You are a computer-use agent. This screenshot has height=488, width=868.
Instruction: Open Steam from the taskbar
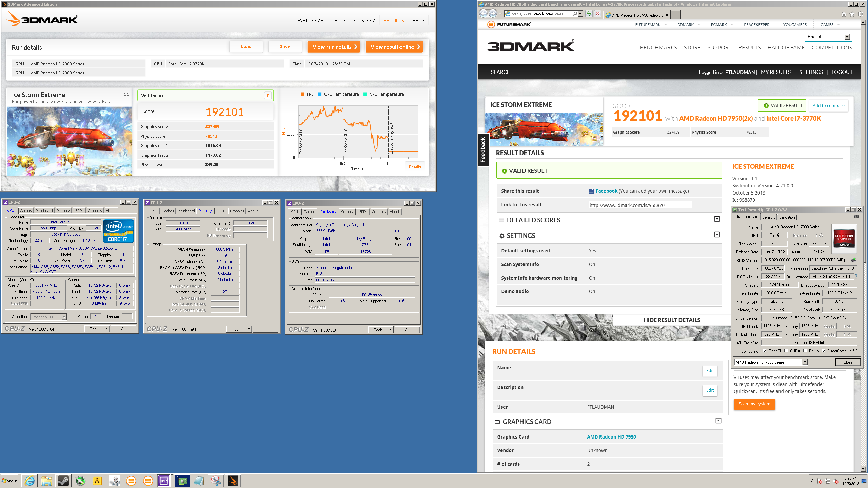[x=63, y=481]
